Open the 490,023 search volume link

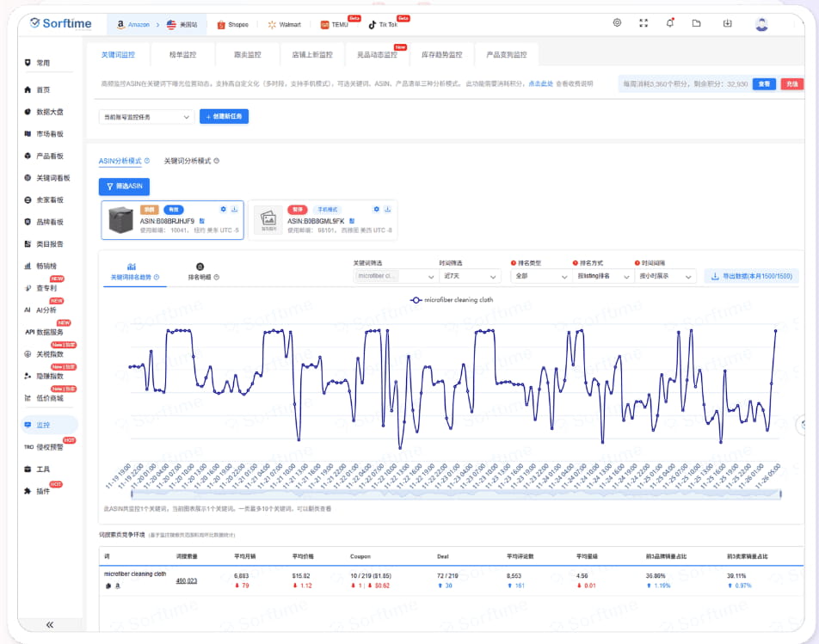pos(187,581)
